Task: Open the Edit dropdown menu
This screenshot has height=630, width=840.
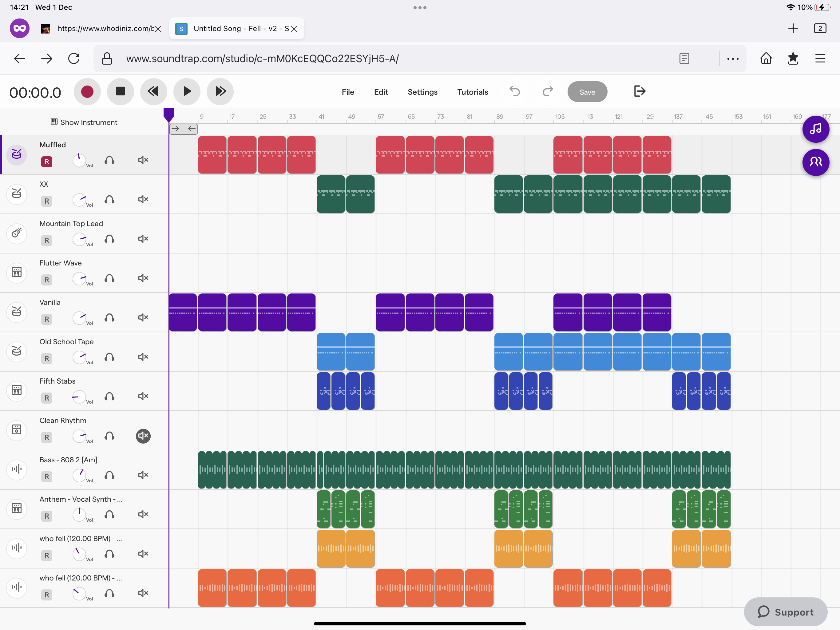Action: [x=381, y=92]
